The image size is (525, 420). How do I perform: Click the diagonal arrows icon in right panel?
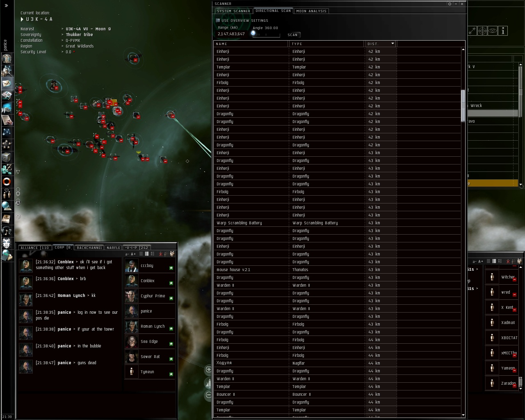click(x=472, y=31)
